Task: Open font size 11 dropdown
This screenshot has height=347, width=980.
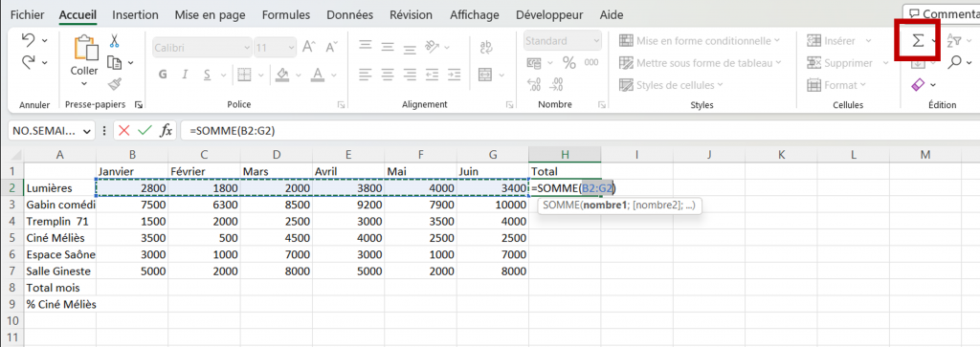Action: [x=291, y=48]
